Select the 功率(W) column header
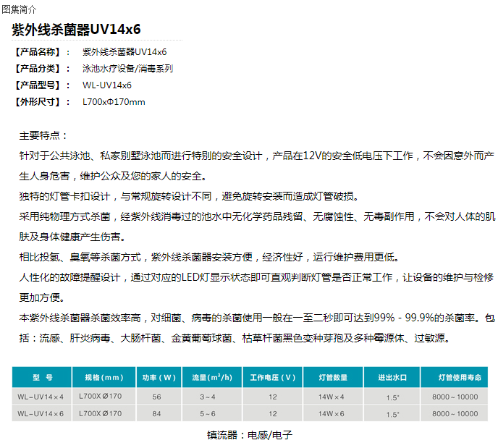This screenshot has width=498, height=448. point(157,377)
